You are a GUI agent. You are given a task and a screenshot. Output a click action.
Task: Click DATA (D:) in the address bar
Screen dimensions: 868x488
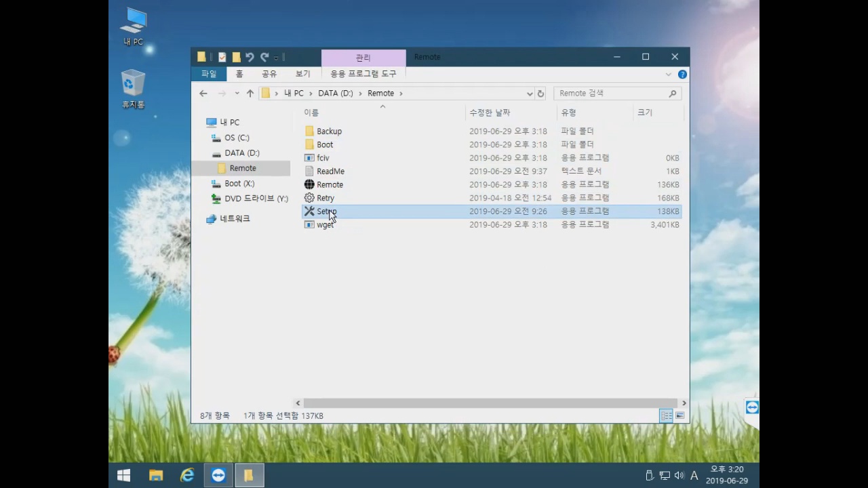[336, 94]
